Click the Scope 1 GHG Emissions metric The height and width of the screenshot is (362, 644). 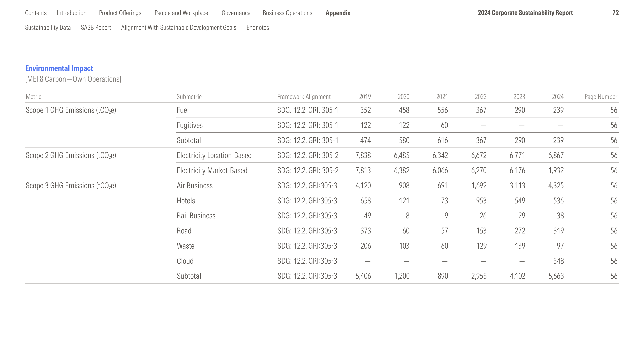[x=71, y=110]
